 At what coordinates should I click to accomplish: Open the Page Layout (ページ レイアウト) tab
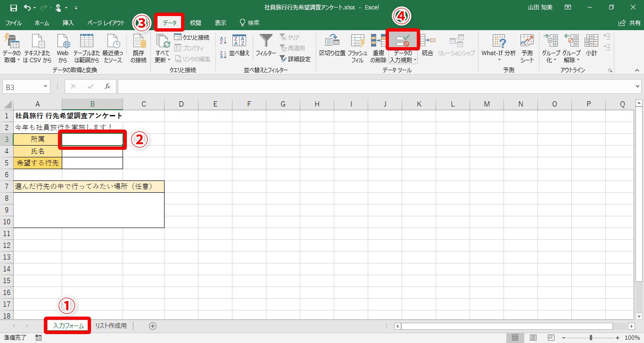[x=106, y=23]
